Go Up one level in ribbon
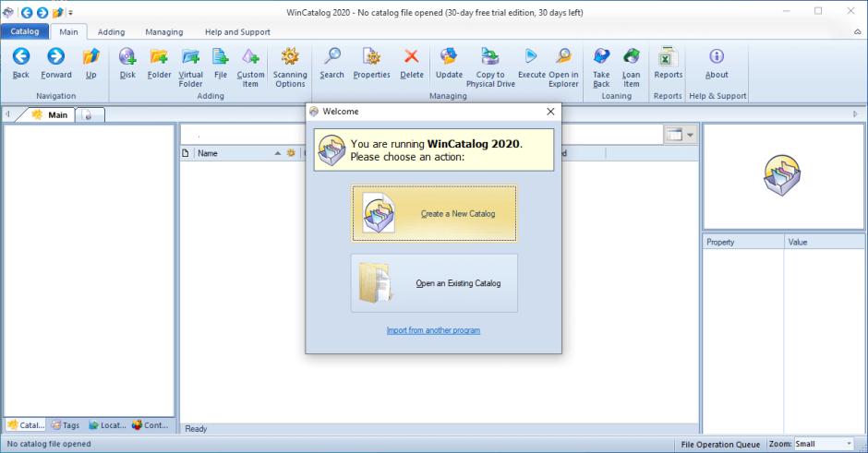The height and width of the screenshot is (453, 868). tap(90, 64)
